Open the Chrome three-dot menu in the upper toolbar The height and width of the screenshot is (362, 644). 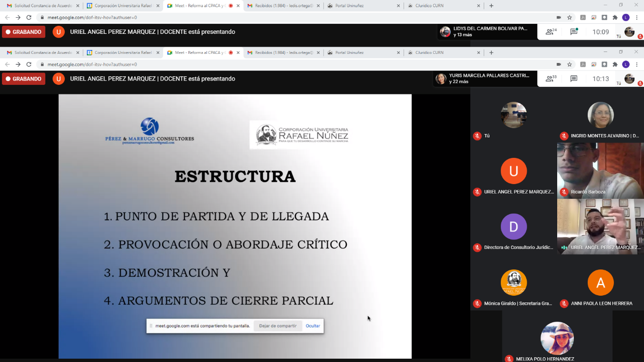637,17
